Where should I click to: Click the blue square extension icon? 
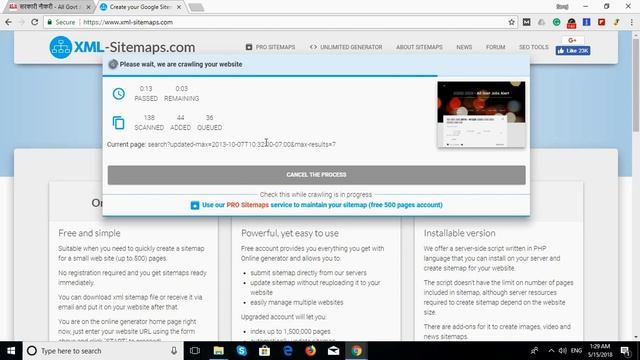coord(587,22)
